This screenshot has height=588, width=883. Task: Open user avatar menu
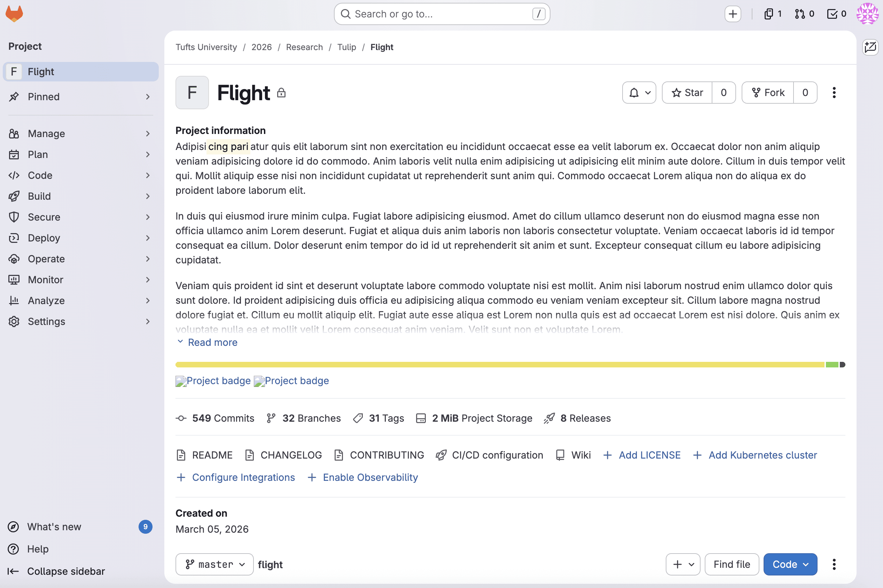point(867,14)
